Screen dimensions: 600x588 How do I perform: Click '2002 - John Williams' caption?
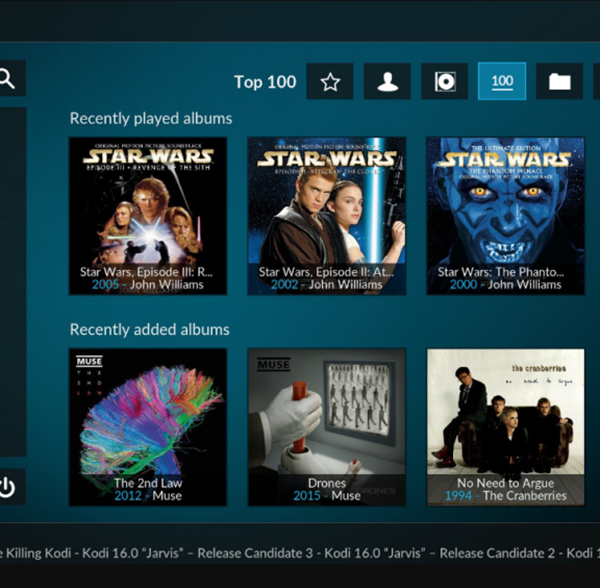pos(327,285)
